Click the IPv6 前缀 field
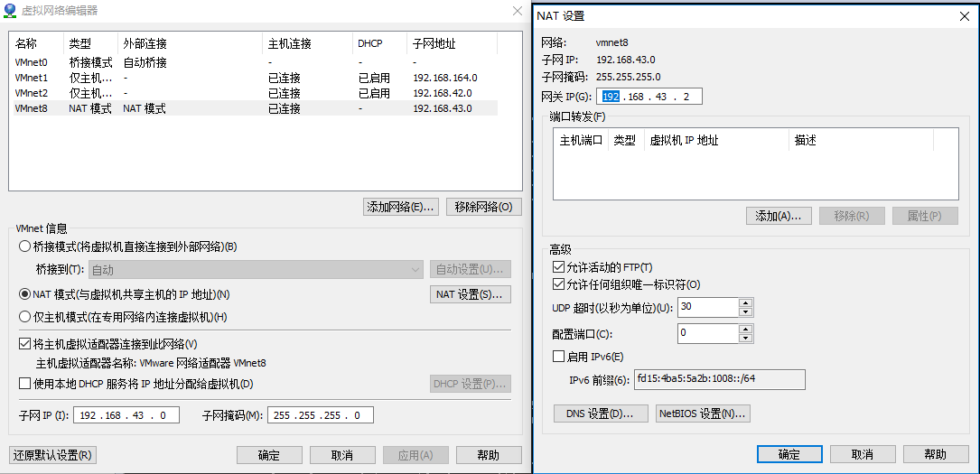The image size is (980, 474). click(719, 379)
